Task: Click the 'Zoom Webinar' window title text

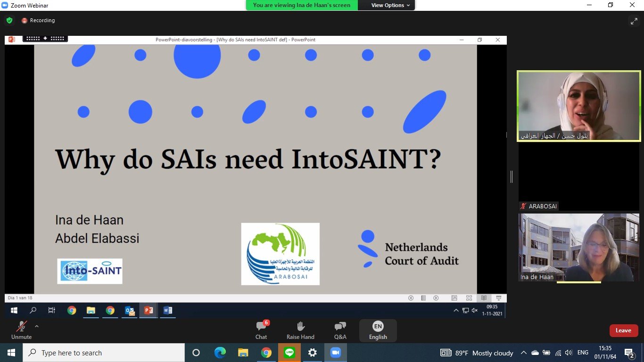Action: click(x=30, y=5)
